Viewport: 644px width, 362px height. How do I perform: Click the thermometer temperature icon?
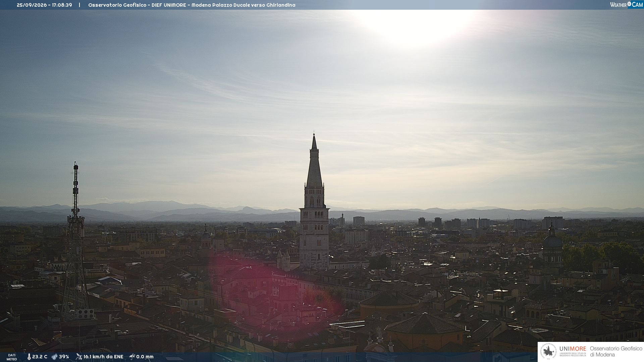(29, 357)
